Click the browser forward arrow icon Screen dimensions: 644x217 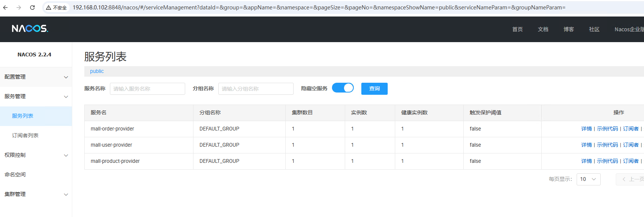click(x=19, y=8)
